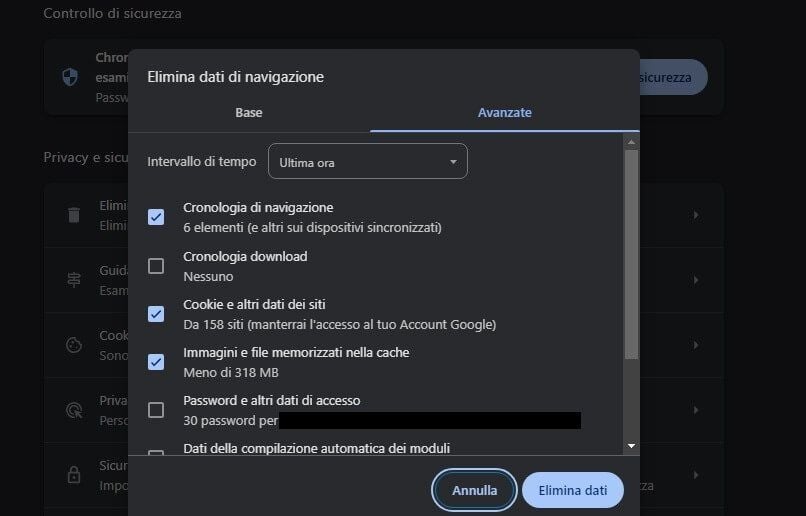Image resolution: width=806 pixels, height=516 pixels.
Task: Click the Safety Check shield icon
Action: tap(70, 78)
